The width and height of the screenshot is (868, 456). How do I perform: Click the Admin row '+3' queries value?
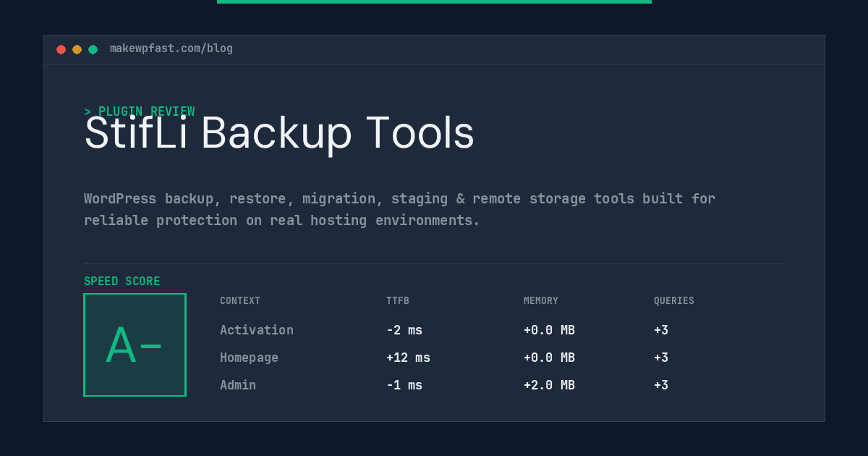coord(661,385)
